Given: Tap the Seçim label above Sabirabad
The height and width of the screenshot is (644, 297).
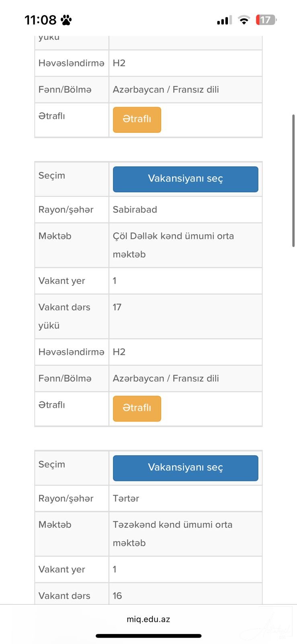Looking at the screenshot, I should 52,175.
